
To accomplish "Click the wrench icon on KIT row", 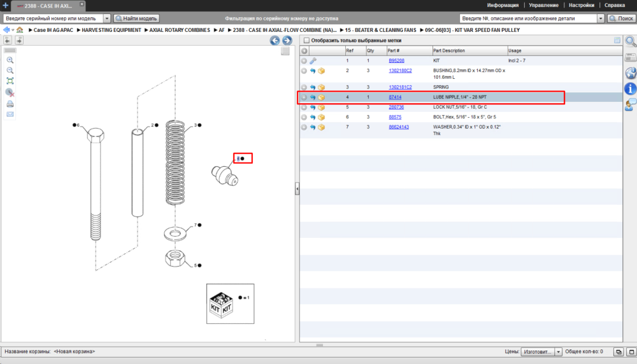I will 313,61.
